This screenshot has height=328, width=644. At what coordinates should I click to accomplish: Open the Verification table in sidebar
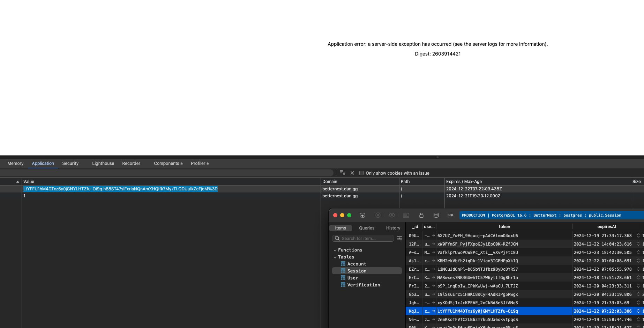point(364,285)
